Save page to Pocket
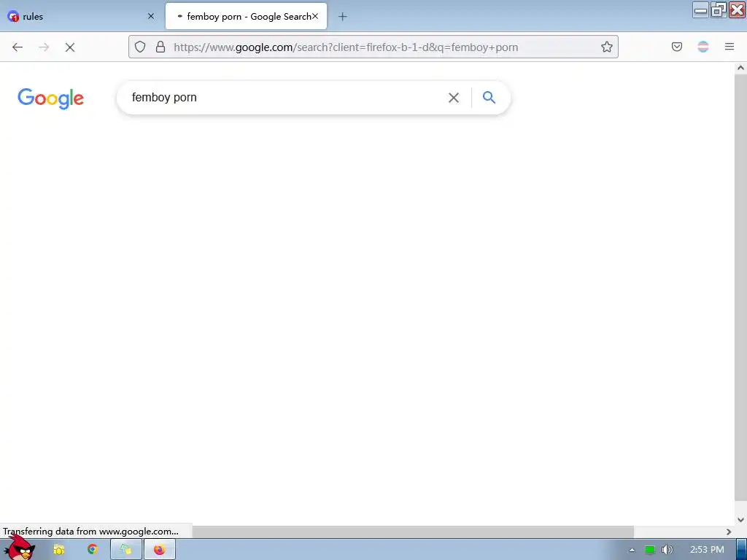The image size is (747, 560). (x=676, y=47)
